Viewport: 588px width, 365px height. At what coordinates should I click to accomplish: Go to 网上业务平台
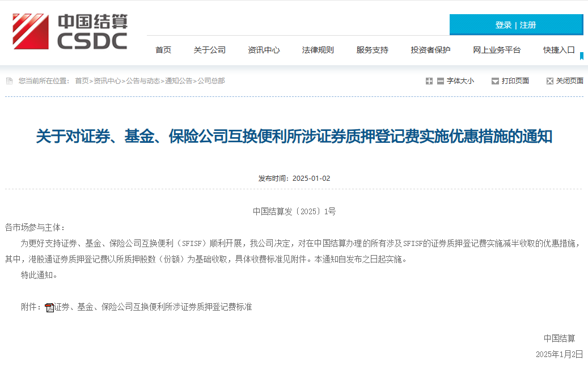point(497,50)
